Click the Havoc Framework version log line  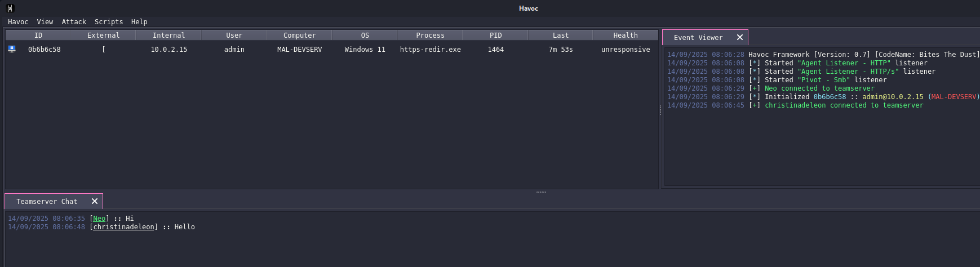(x=823, y=55)
